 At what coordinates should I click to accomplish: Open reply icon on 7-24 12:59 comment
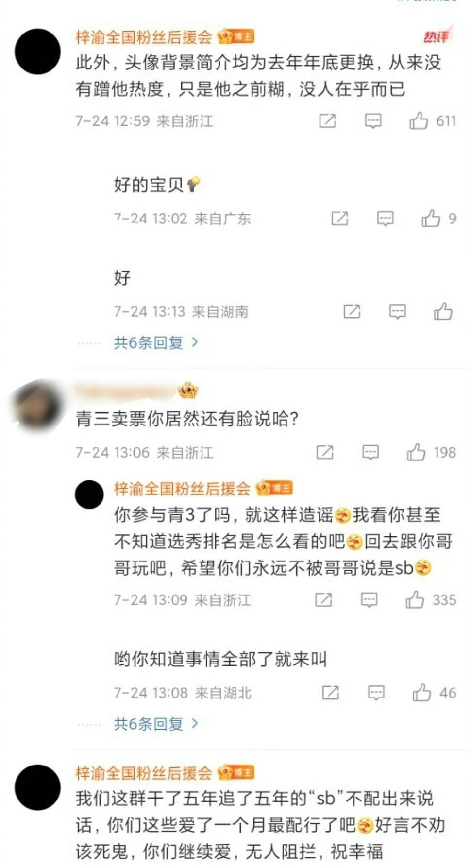point(373,120)
